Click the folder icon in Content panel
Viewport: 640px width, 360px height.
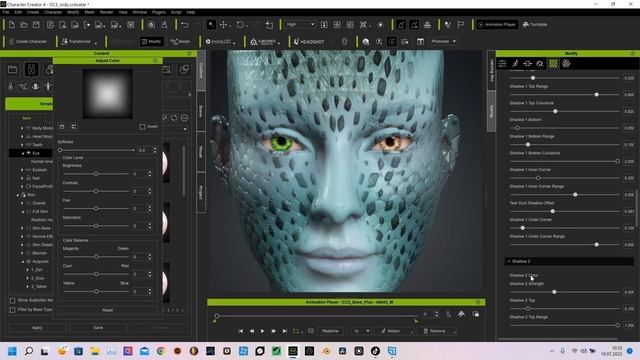13,70
